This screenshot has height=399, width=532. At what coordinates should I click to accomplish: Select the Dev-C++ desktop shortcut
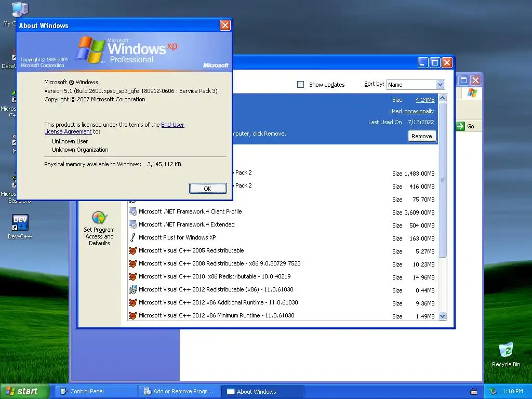tap(20, 227)
